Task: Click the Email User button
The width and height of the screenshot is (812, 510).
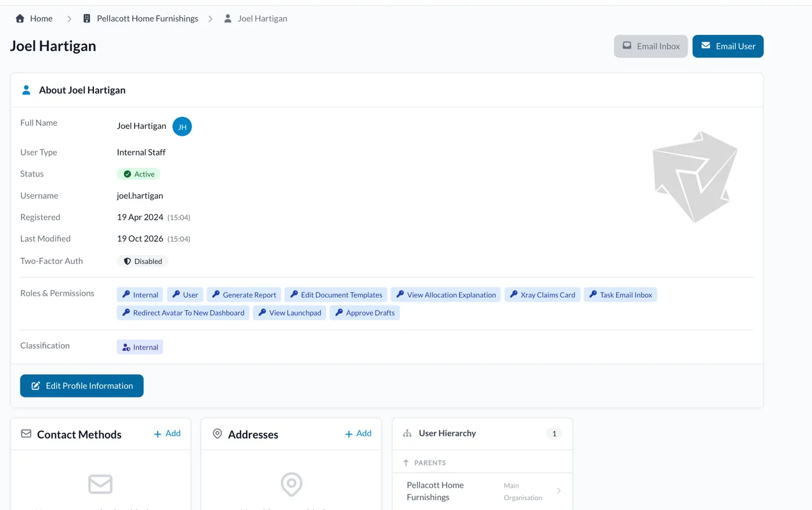Action: [x=728, y=46]
